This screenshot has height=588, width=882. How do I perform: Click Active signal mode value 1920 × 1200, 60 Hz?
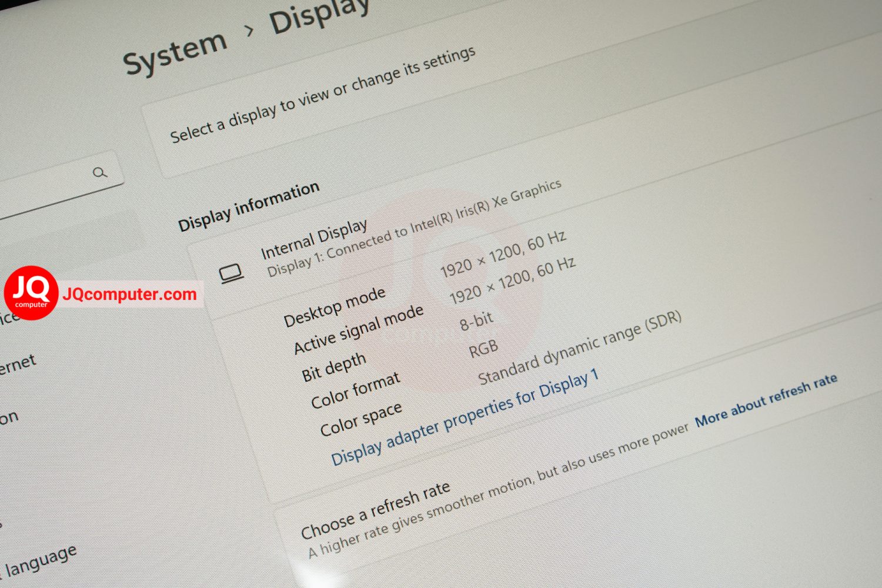(x=512, y=280)
